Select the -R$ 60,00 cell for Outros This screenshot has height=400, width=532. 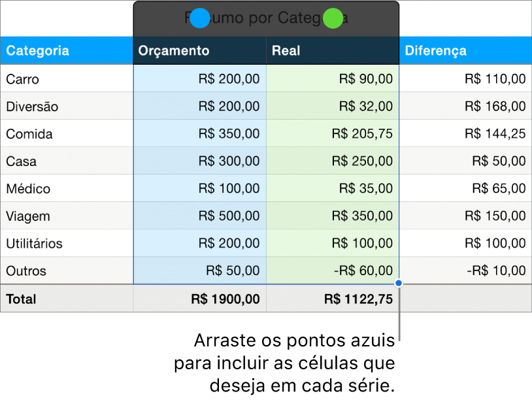click(363, 271)
